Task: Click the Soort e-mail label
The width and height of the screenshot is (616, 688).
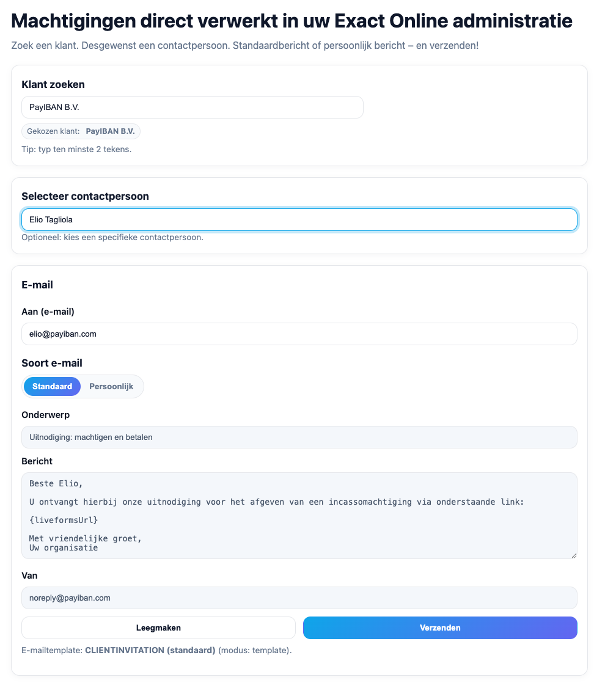Action: 52,364
